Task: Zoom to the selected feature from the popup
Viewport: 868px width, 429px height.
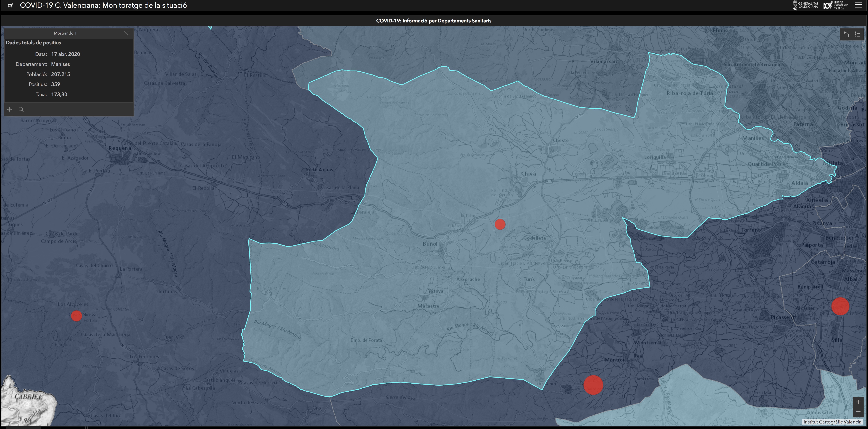Action: (x=21, y=109)
